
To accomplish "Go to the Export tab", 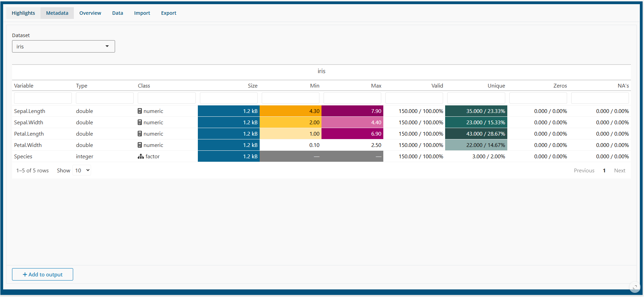I will click(x=169, y=13).
